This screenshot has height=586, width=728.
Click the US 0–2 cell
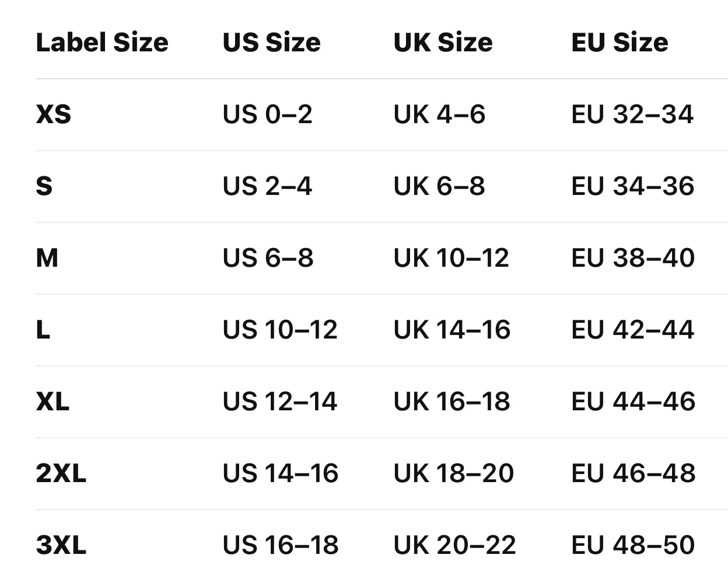[x=267, y=114]
